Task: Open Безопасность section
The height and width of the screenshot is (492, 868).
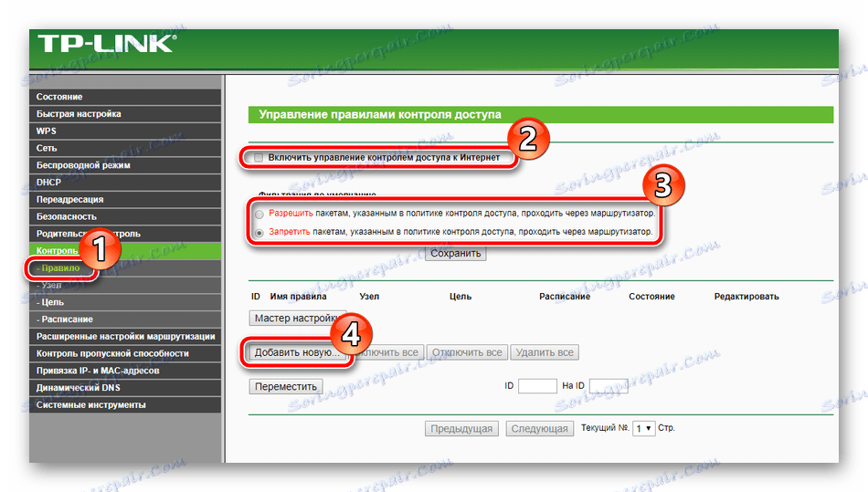Action: coord(125,216)
